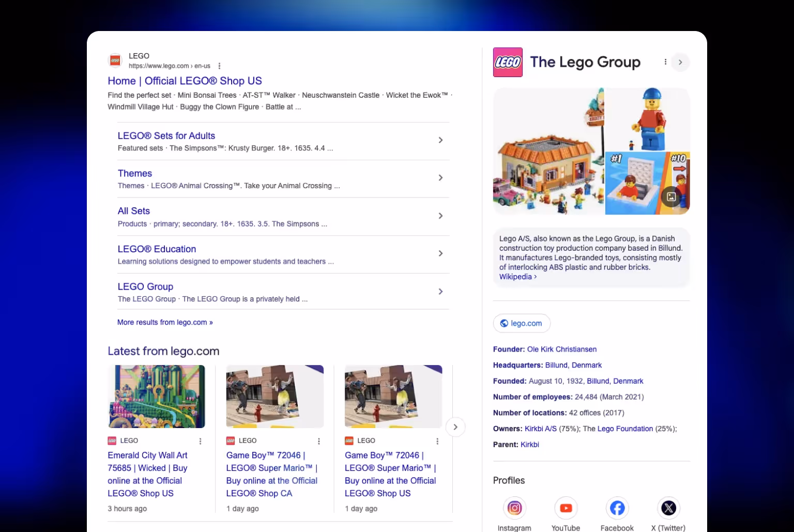Open Emerald City Wall Art 75685 article
The height and width of the screenshot is (532, 794).
[x=148, y=475]
